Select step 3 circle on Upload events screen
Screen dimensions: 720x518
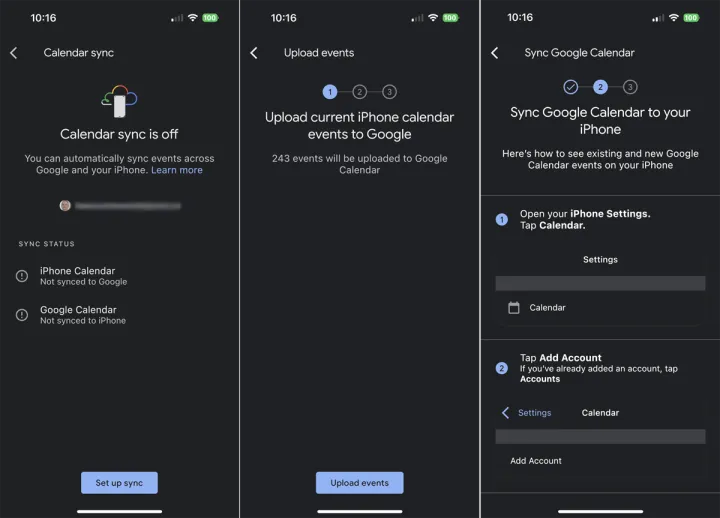tap(389, 92)
